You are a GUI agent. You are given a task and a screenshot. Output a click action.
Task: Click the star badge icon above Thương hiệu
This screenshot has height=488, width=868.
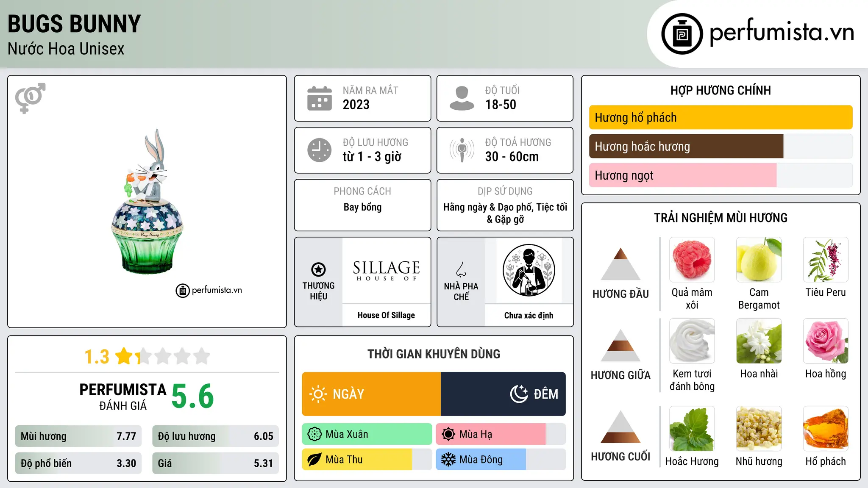[x=318, y=269]
